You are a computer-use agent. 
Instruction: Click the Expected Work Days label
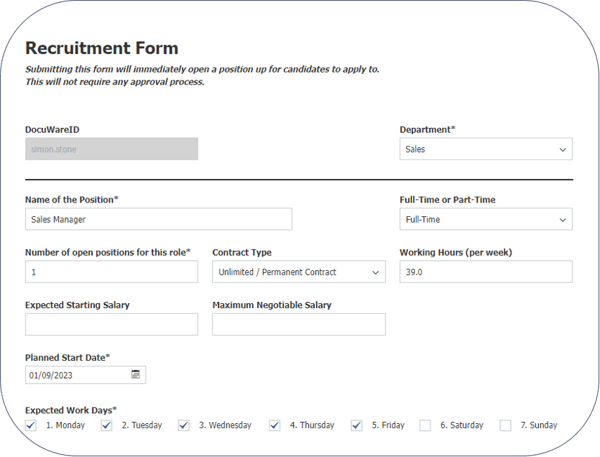point(70,409)
